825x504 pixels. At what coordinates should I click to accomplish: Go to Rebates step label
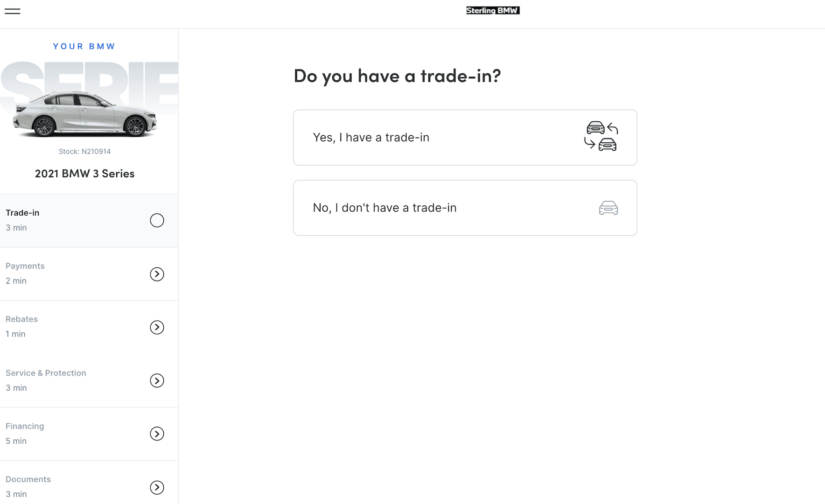click(21, 319)
